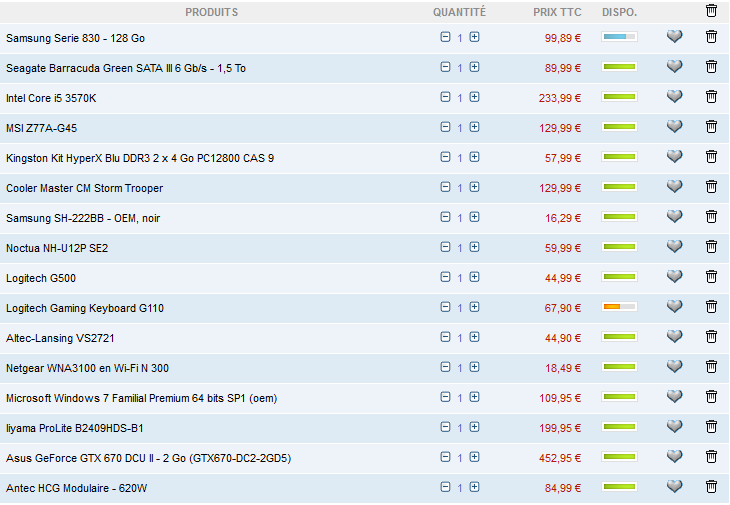730x505 pixels.
Task: Increase quantity of Samsung SH-222BB OEM
Action: (474, 217)
